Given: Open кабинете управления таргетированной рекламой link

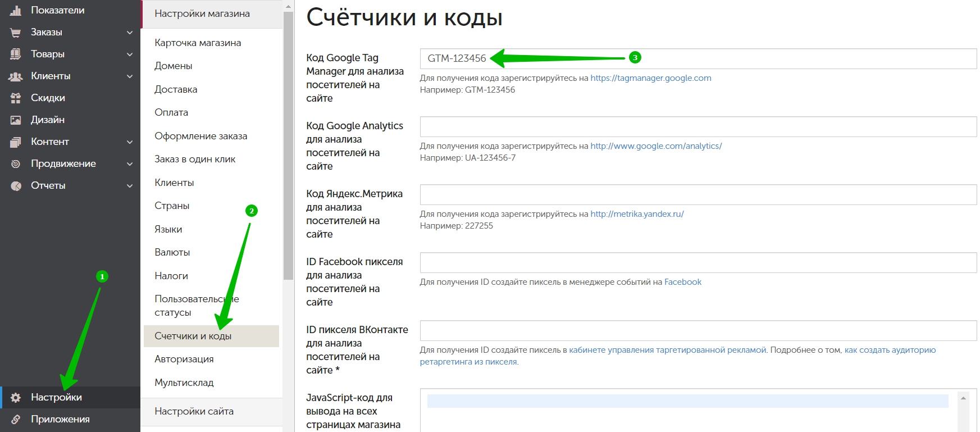Looking at the screenshot, I should click(668, 350).
